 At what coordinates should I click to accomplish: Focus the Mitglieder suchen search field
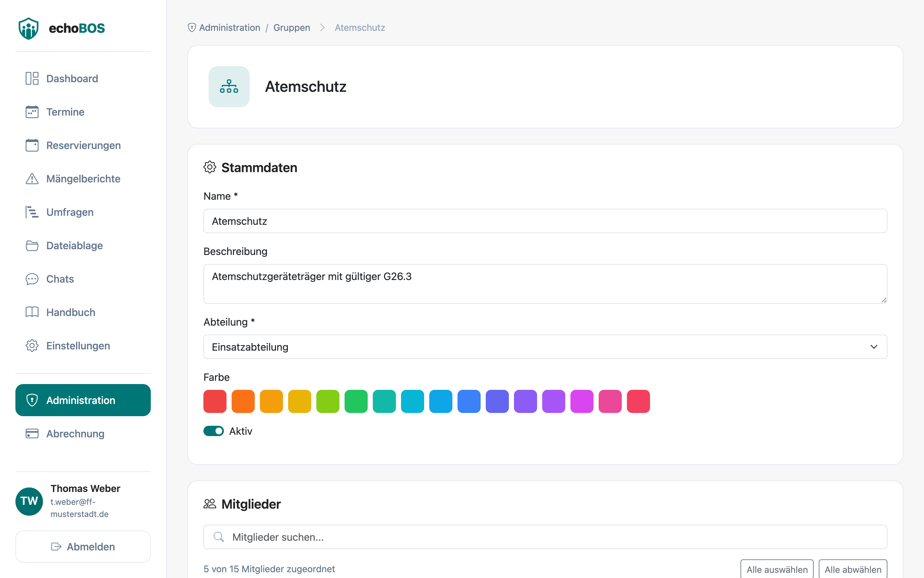point(545,537)
